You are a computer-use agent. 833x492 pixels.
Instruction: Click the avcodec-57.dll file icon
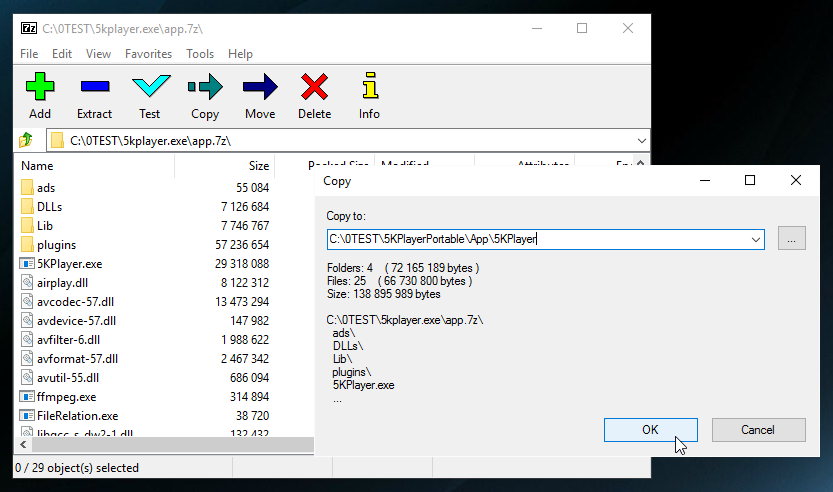[27, 301]
